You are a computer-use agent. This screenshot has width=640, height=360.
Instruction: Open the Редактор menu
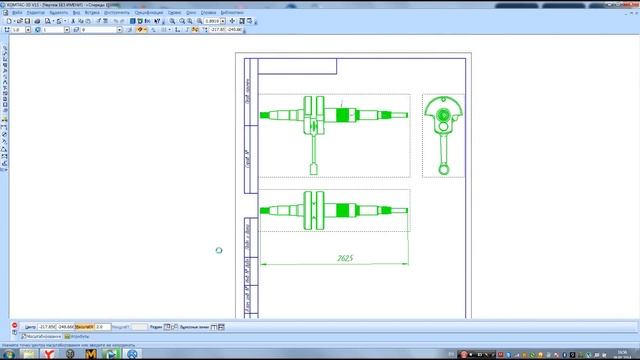coord(36,13)
